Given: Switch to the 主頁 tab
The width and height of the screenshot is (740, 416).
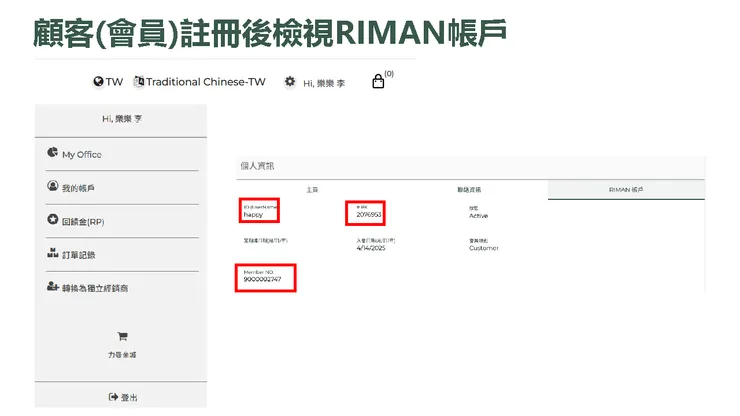Looking at the screenshot, I should 312,189.
